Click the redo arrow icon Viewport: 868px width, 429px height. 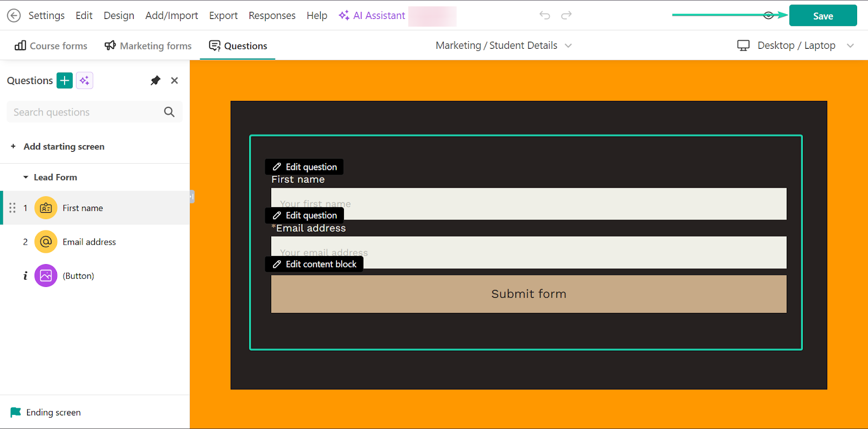pyautogui.click(x=566, y=15)
